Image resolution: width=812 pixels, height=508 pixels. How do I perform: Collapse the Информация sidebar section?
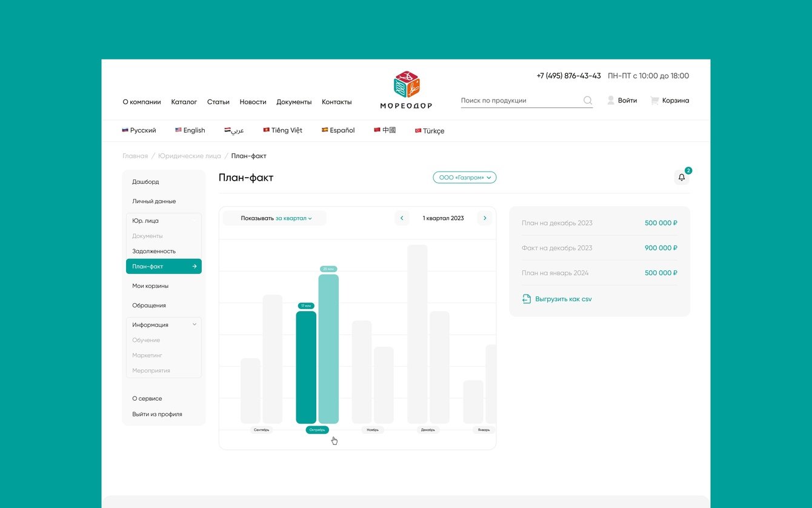click(195, 324)
